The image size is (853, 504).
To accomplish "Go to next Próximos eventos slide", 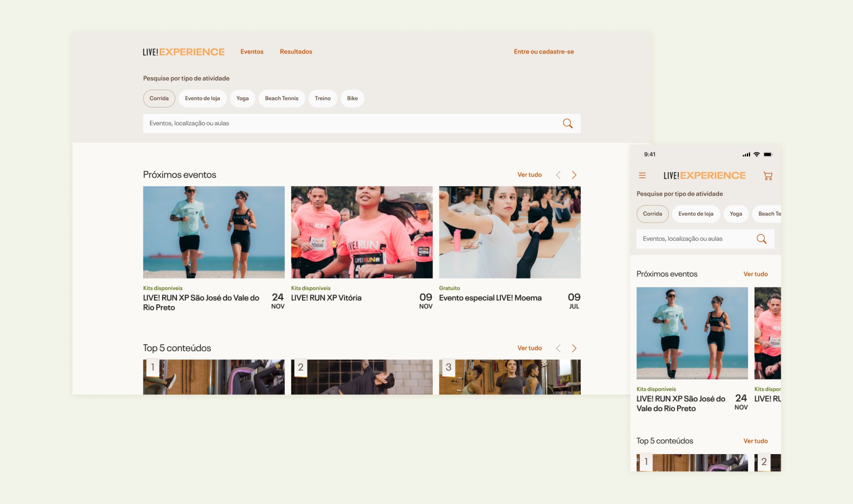I will (x=574, y=175).
